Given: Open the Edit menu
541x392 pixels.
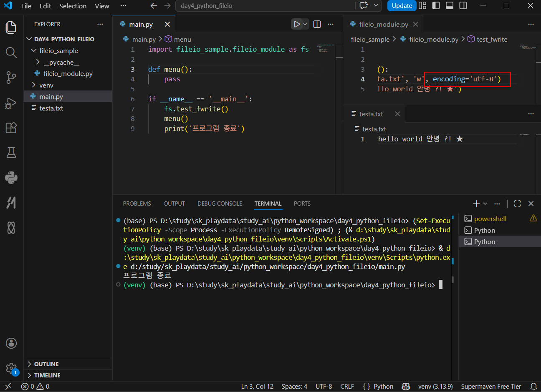Looking at the screenshot, I should coord(45,6).
